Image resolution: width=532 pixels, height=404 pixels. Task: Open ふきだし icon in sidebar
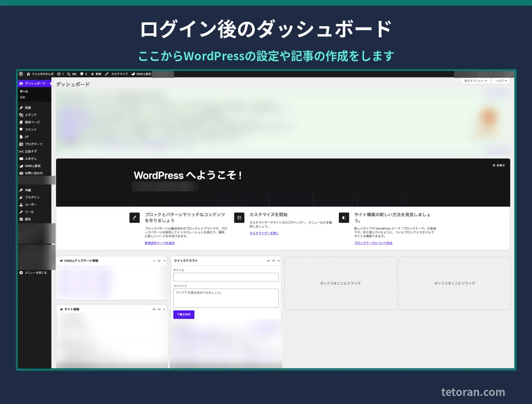point(21,158)
